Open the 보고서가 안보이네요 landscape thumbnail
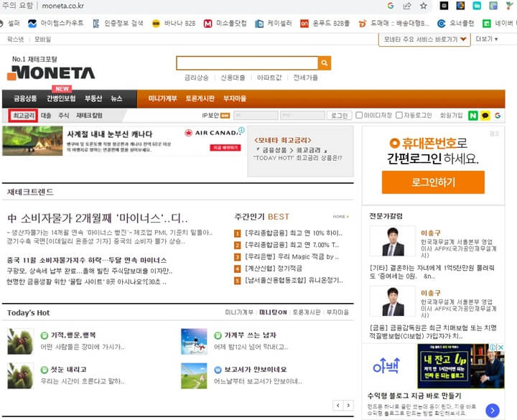Viewport: 517px width, 420px height. pyautogui.click(x=194, y=375)
